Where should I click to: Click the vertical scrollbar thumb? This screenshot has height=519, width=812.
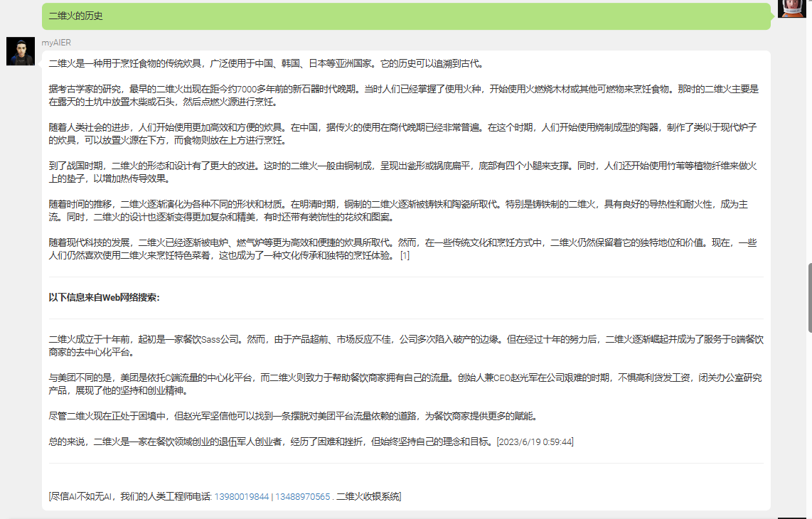point(809,298)
